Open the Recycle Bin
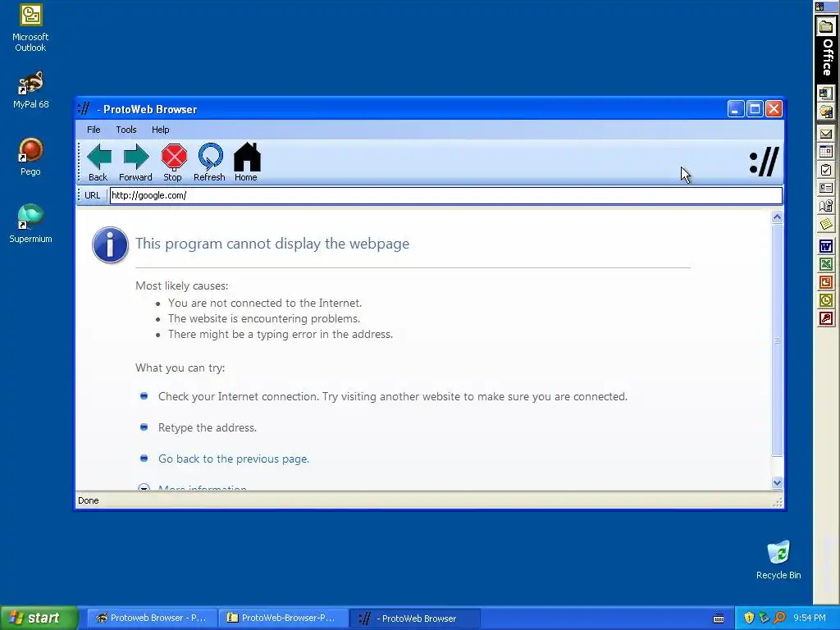840x630 pixels. click(778, 559)
